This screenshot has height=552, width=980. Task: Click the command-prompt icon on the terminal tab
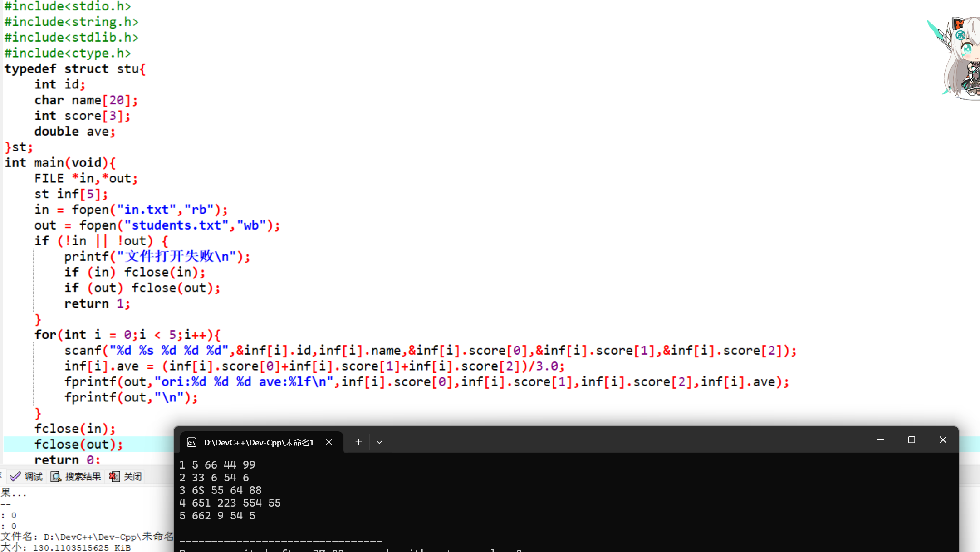point(191,442)
